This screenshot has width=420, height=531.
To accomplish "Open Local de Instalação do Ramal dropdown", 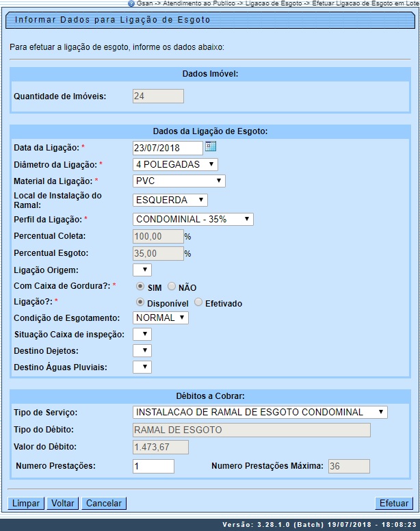I will (170, 200).
